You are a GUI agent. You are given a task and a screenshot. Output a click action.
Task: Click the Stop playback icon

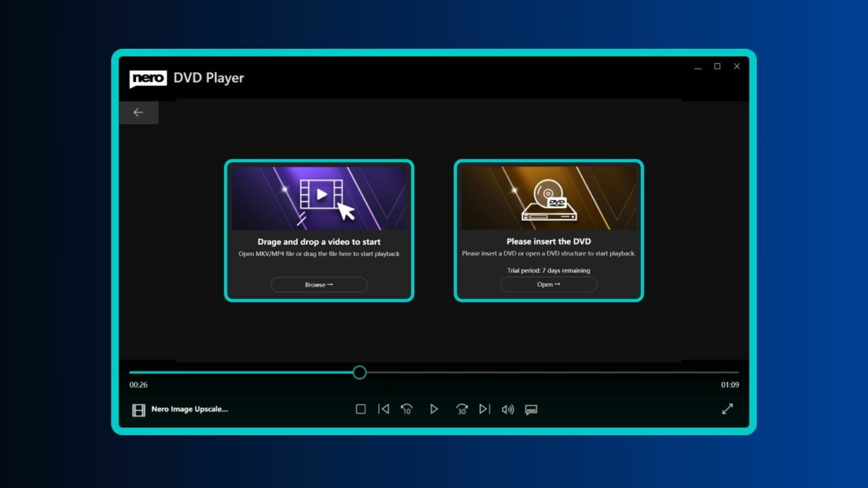[x=360, y=409]
